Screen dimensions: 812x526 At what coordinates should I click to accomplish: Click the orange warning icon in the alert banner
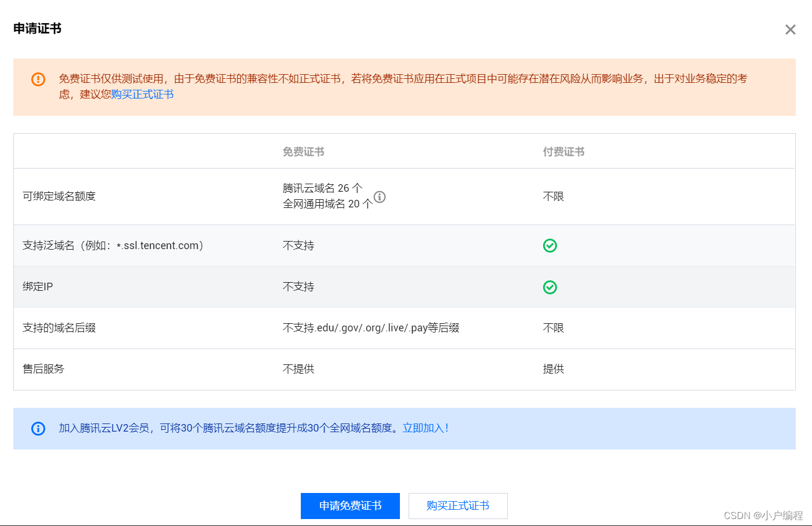tap(38, 79)
